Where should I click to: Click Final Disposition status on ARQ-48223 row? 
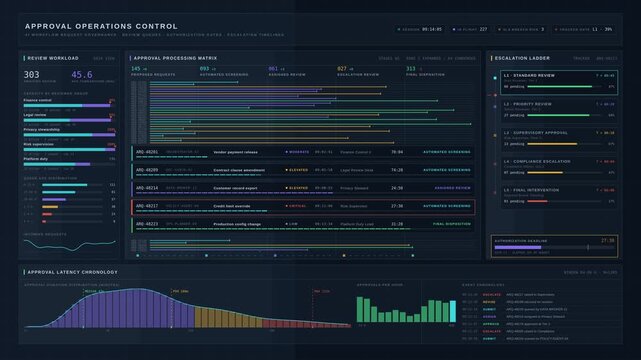click(x=452, y=224)
